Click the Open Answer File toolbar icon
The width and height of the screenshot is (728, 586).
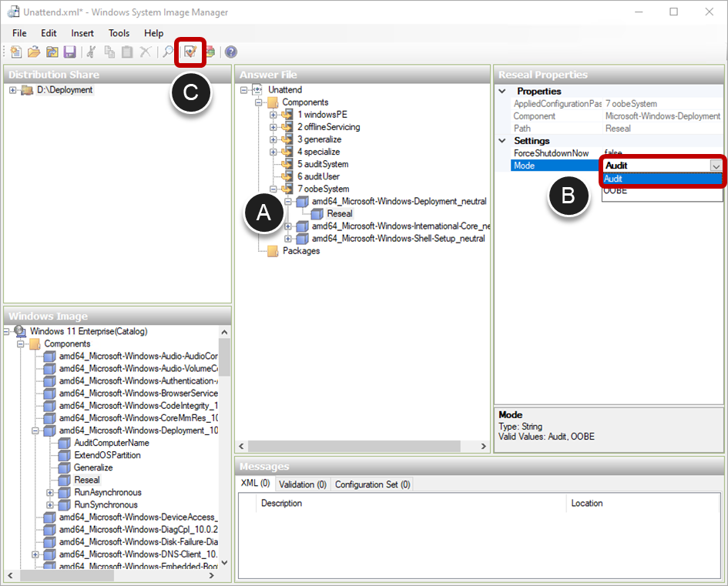coord(34,52)
